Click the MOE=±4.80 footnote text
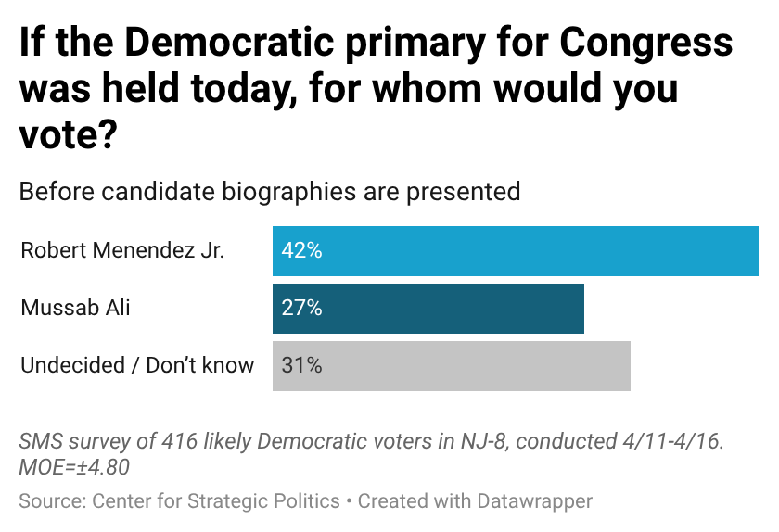The width and height of the screenshot is (779, 532). (74, 467)
